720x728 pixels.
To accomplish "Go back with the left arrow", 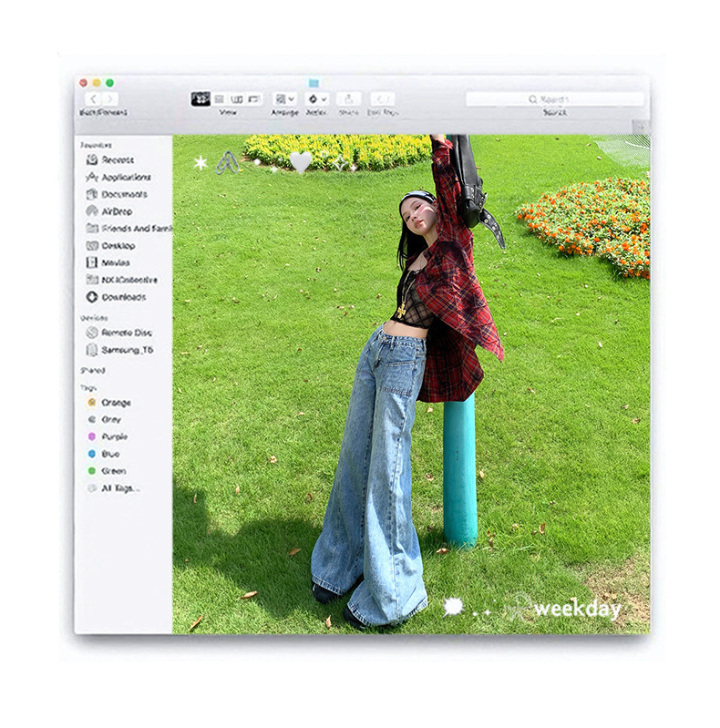I will [93, 98].
